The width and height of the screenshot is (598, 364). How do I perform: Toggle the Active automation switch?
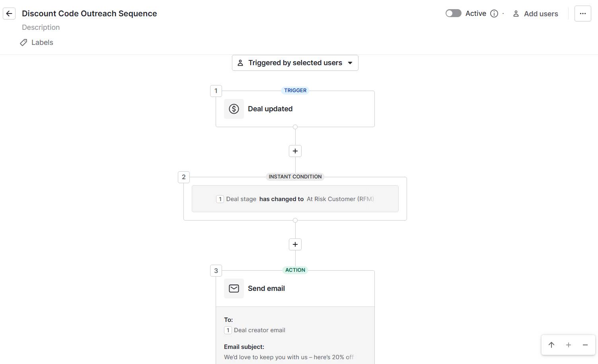coord(453,14)
